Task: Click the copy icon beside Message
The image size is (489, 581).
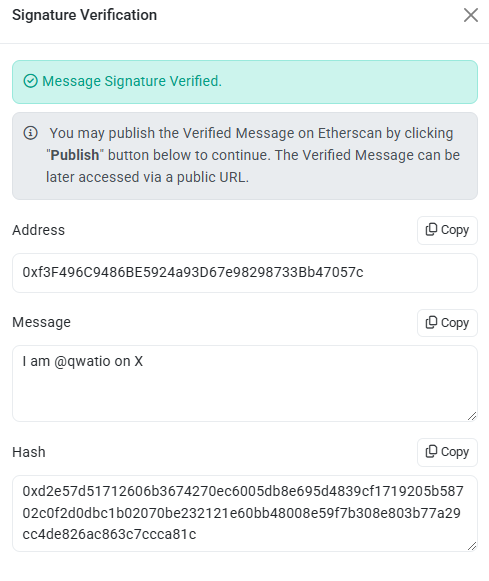Action: [431, 322]
